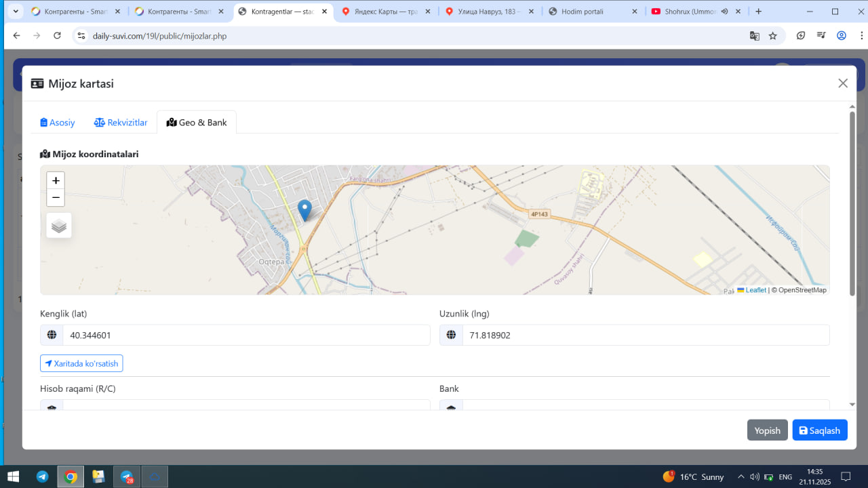Switch the ENG input language indicator
The width and height of the screenshot is (868, 488).
click(x=785, y=476)
